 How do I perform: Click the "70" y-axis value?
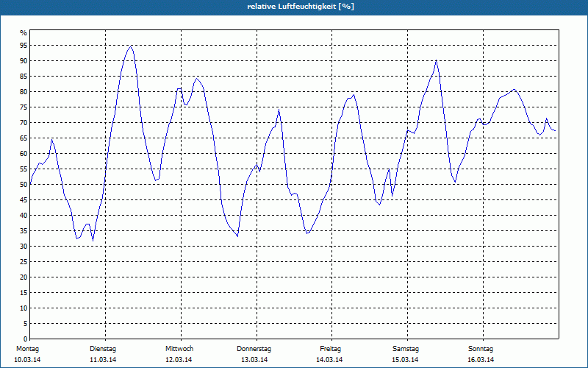24,123
